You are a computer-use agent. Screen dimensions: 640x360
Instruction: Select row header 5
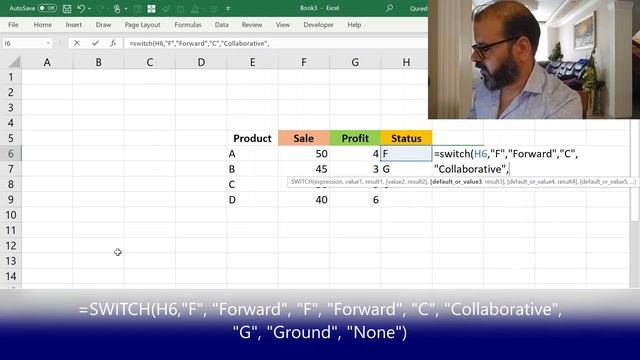pos(11,138)
